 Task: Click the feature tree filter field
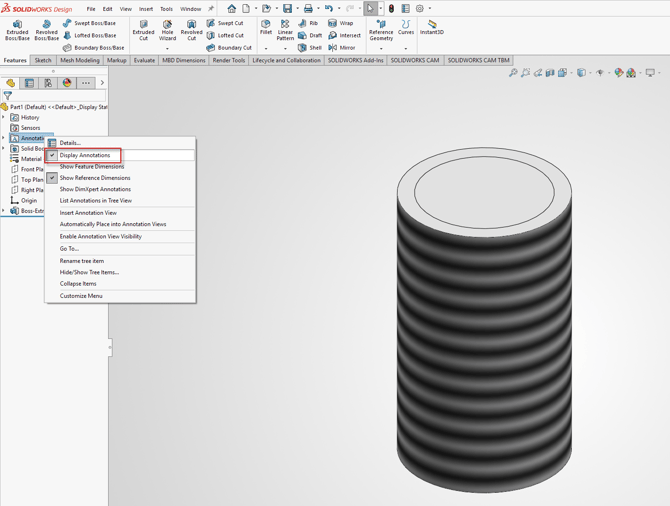click(x=54, y=96)
